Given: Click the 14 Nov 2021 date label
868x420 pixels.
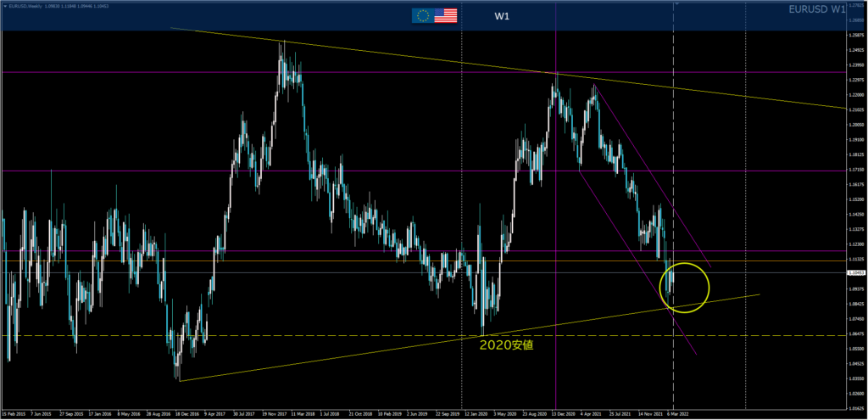Looking at the screenshot, I should [x=649, y=413].
